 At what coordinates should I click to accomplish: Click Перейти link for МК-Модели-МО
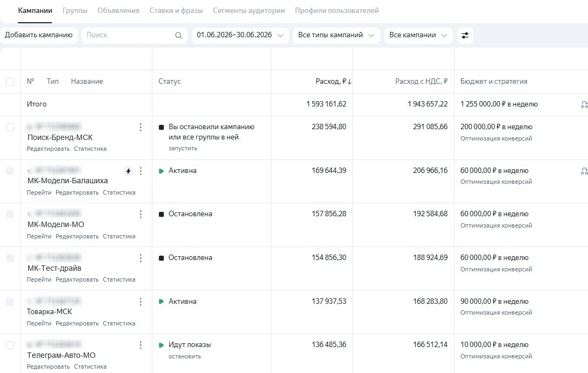(39, 236)
